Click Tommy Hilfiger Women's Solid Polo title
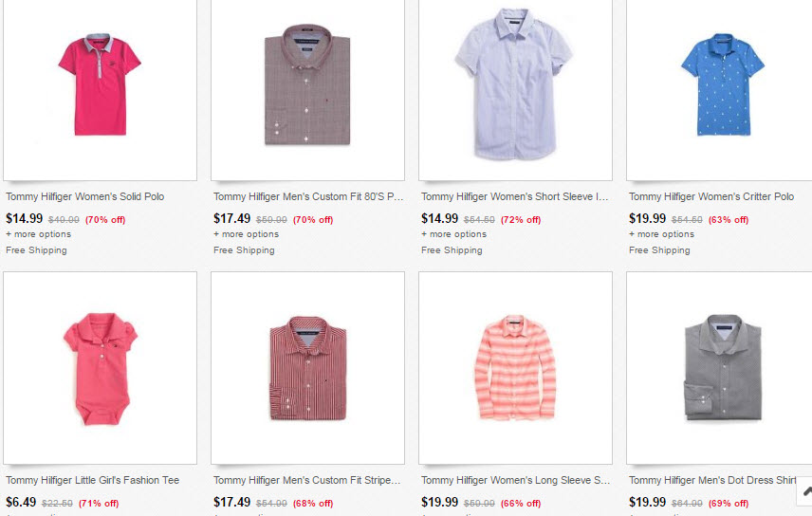 coord(84,196)
